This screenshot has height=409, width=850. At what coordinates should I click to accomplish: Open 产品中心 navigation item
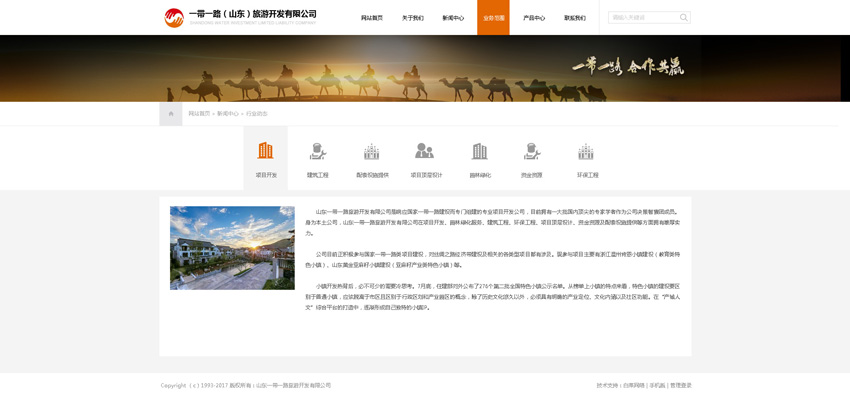(x=534, y=18)
